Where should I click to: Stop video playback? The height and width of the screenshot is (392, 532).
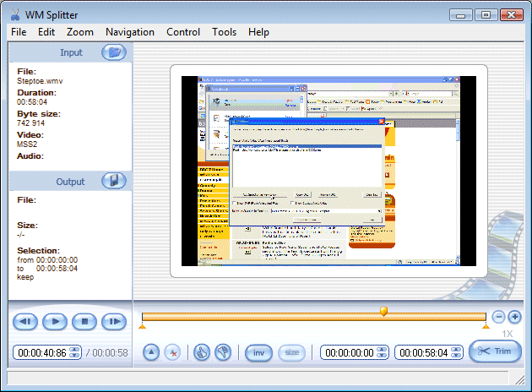coord(84,321)
